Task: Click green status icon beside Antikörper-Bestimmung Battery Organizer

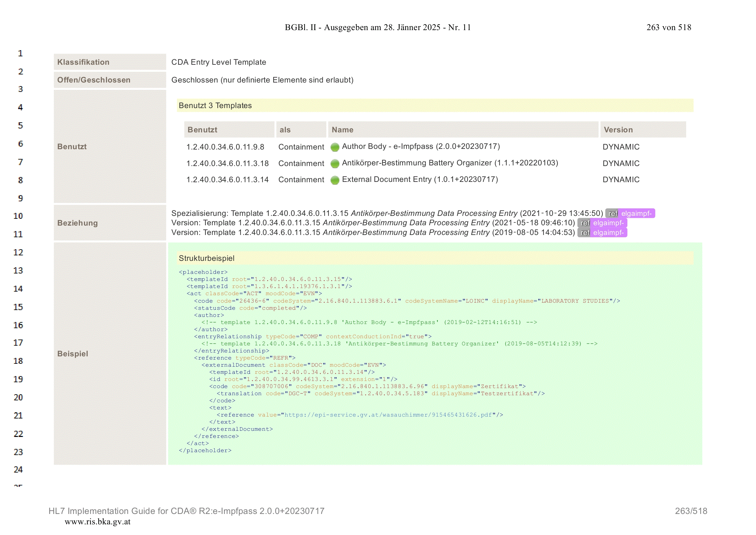Action: 335,163
